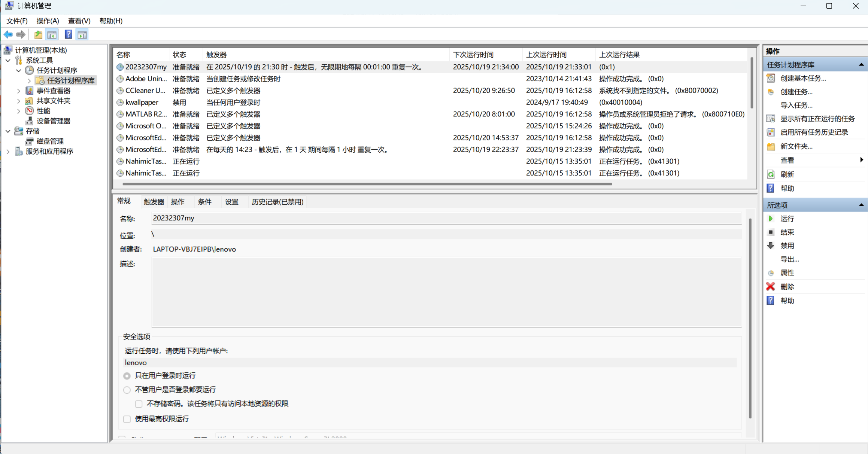Expand the Event Viewer tree node
The image size is (868, 454).
18,91
